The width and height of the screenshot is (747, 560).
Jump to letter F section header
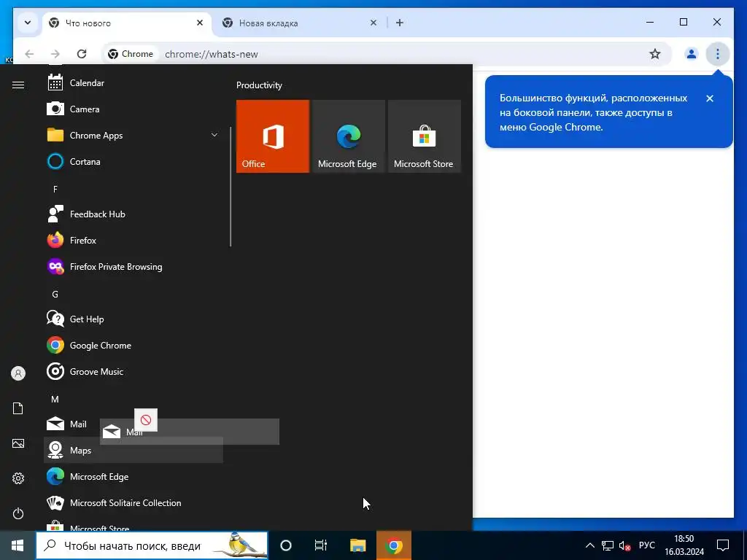pyautogui.click(x=55, y=189)
